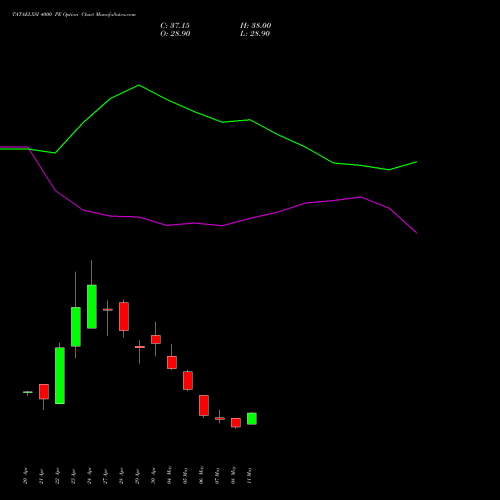The image size is (500, 500).
Task: Click the "22 Apr" date label
Action: (x=58, y=476)
